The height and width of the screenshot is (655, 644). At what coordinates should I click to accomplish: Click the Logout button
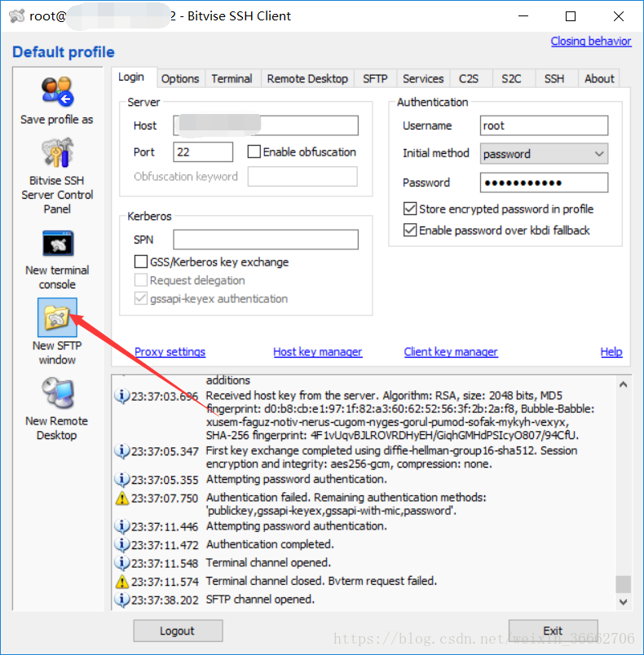coord(178,631)
